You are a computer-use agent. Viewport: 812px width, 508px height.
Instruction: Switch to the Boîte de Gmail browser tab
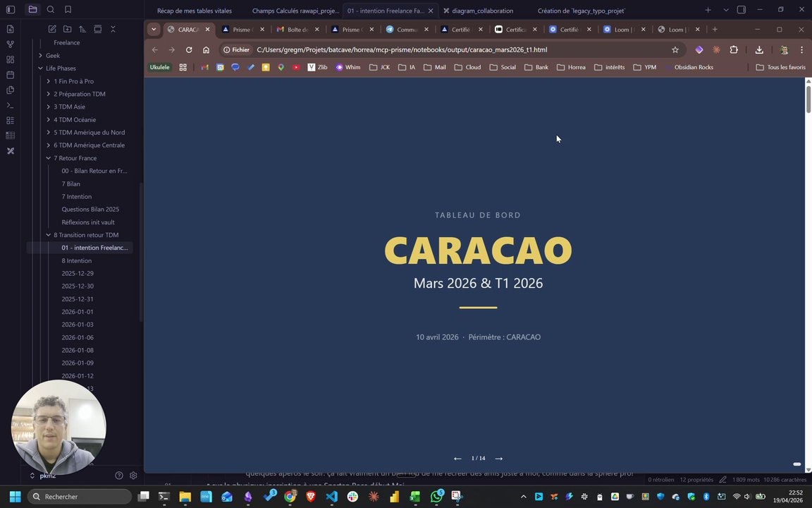click(x=298, y=30)
